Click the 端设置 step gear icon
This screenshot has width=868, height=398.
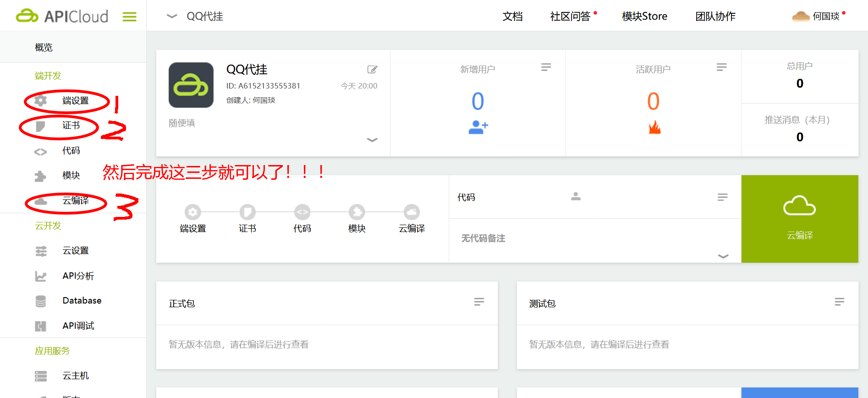point(193,212)
